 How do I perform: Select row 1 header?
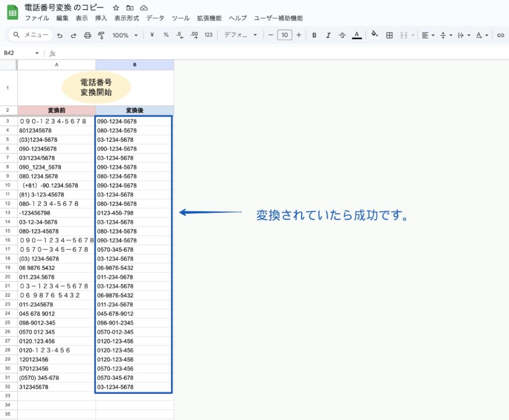point(8,87)
